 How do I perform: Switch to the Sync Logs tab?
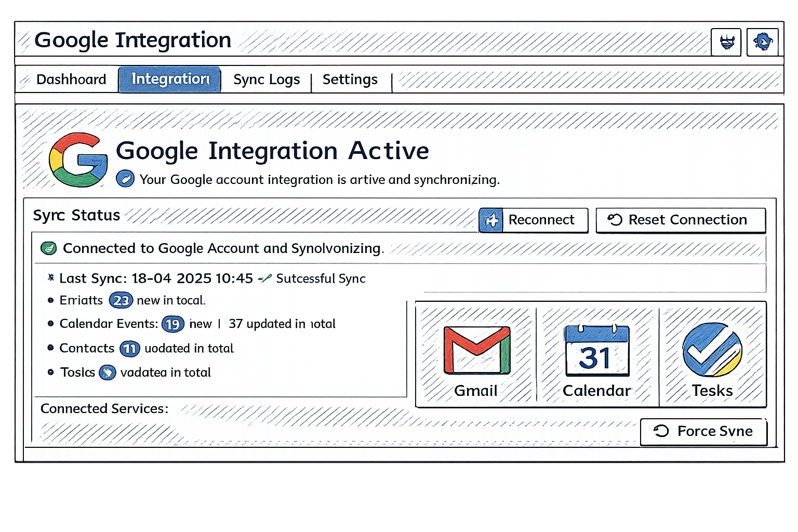tap(267, 79)
